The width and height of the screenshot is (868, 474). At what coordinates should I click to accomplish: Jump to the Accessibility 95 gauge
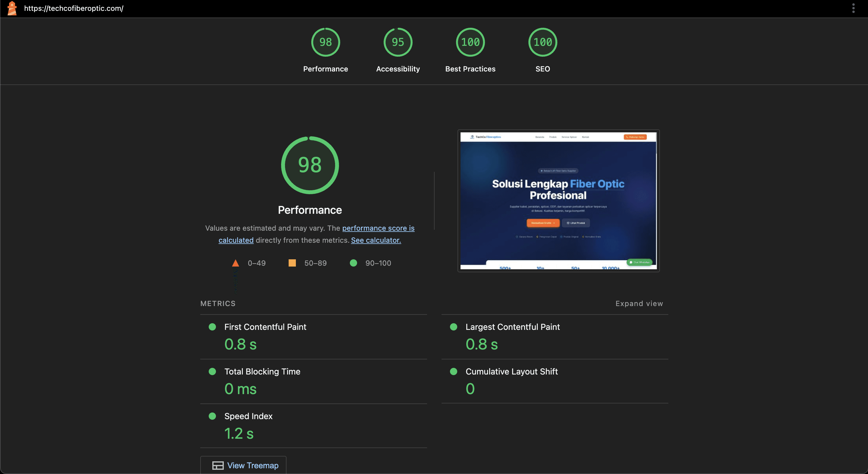tap(398, 43)
